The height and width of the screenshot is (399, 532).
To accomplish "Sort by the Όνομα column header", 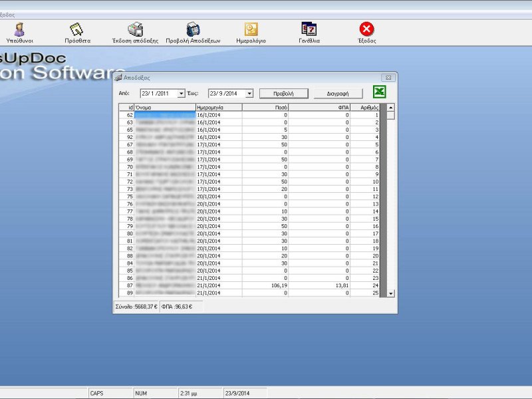I will [x=165, y=107].
